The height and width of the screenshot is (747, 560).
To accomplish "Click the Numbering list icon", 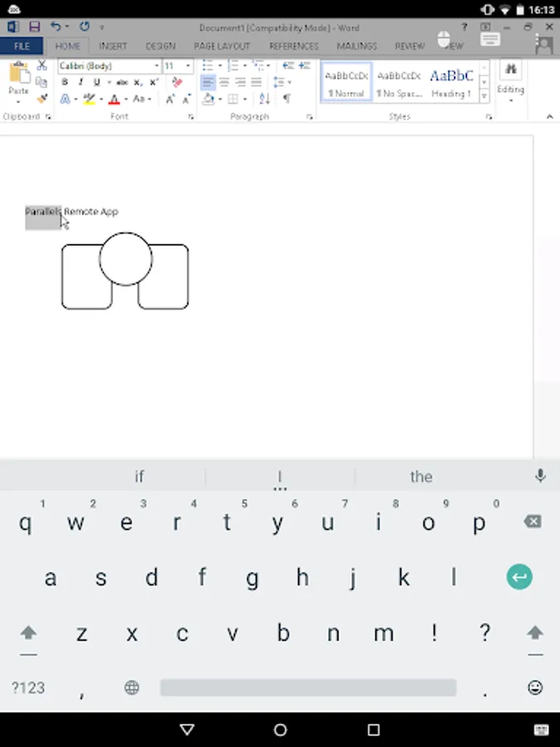I will (233, 66).
